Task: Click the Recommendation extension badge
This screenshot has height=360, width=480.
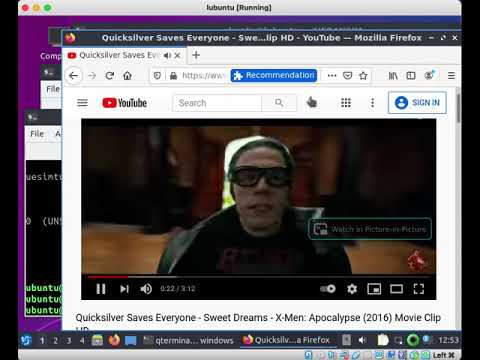Action: coord(274,75)
